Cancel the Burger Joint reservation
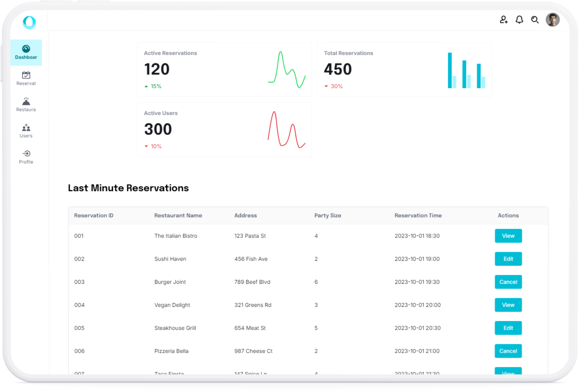This screenshot has width=579, height=392. [508, 282]
